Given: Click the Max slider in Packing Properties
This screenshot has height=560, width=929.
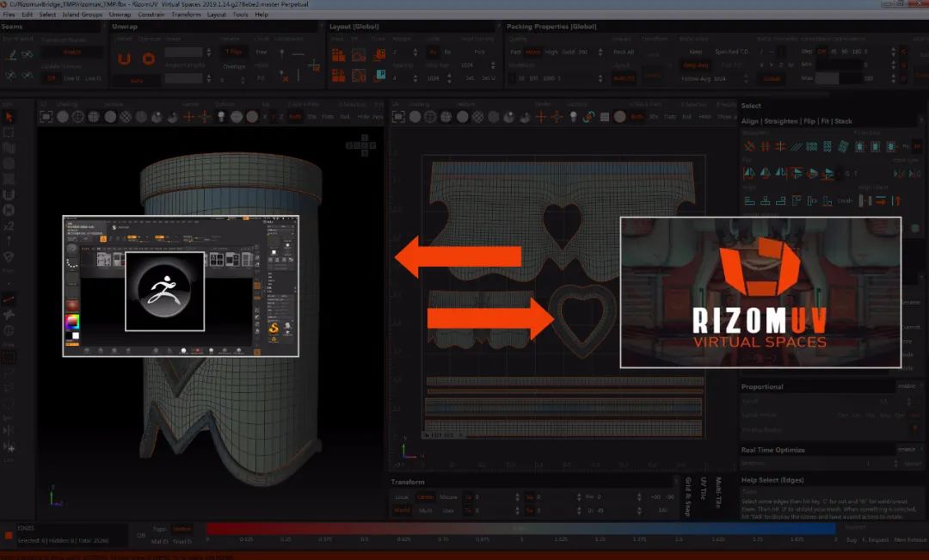Looking at the screenshot, I should coord(840,78).
